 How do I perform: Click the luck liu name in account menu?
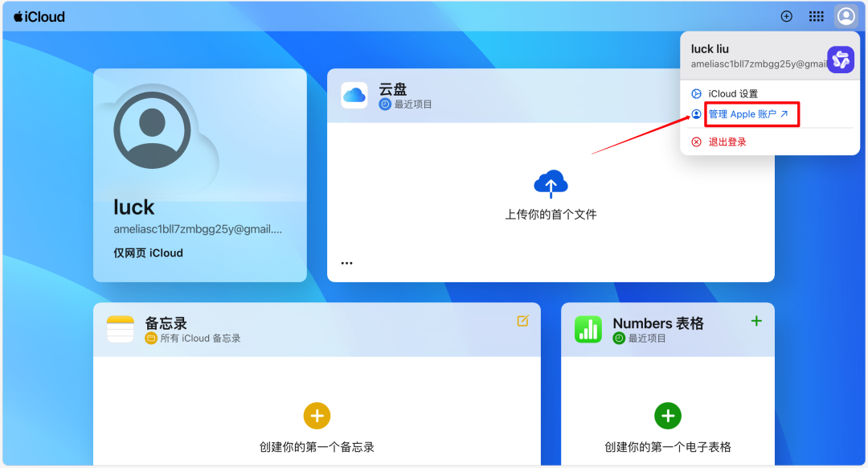coord(710,49)
